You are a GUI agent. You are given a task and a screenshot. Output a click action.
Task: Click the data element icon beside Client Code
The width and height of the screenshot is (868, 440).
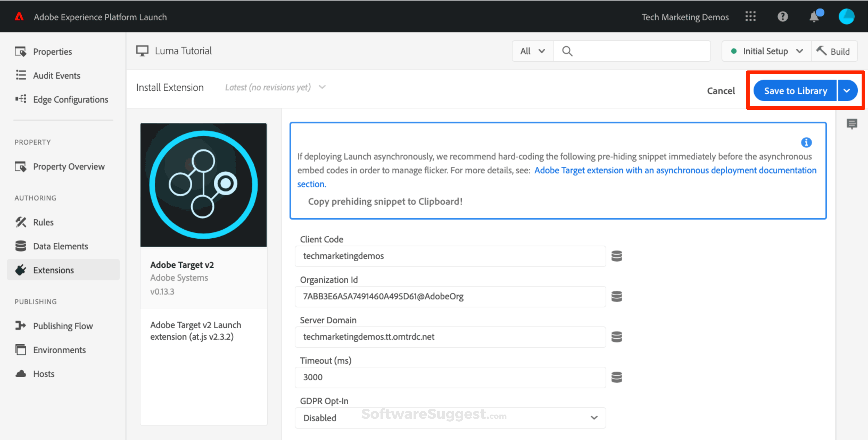[x=617, y=256]
